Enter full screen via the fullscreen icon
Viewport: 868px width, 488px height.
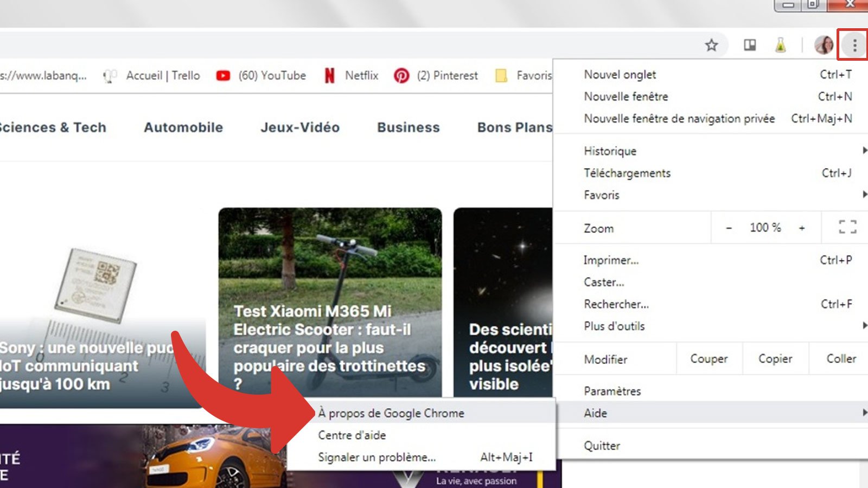click(x=846, y=228)
